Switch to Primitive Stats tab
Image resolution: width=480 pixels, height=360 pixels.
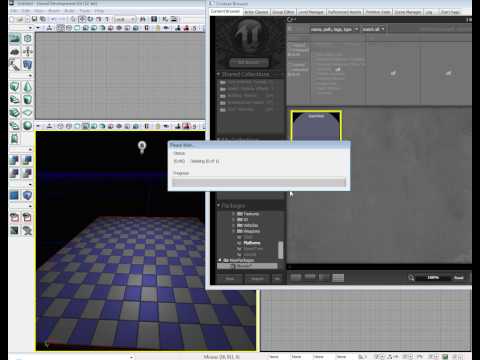pos(378,12)
